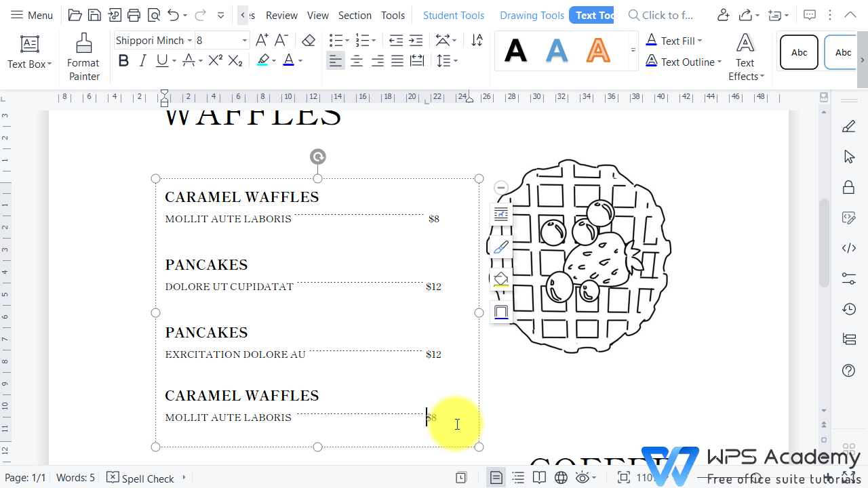Toggle bold formatting
868x488 pixels.
point(123,60)
